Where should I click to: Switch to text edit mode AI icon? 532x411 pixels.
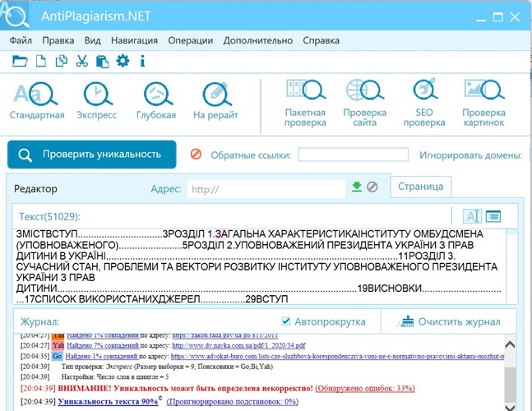coord(472,216)
